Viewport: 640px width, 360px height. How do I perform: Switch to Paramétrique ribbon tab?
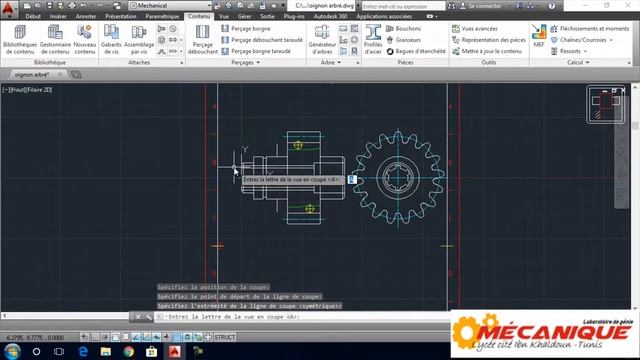click(162, 16)
